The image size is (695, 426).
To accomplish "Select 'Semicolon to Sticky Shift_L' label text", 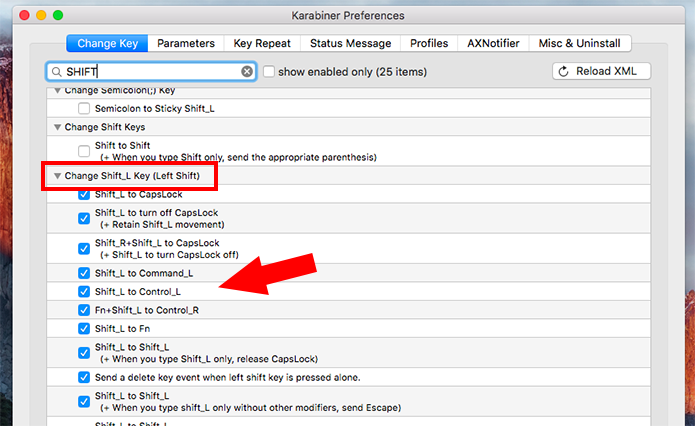I will click(154, 109).
